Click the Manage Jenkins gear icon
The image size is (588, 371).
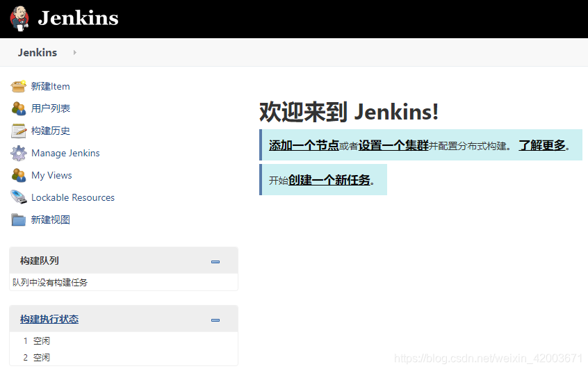(x=18, y=153)
